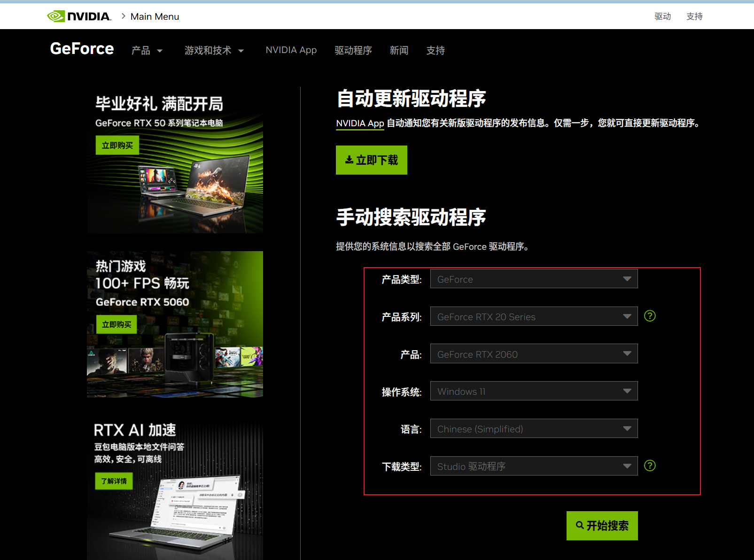Viewport: 754px width, 560px height.
Task: Open the RTX AI 加速 banner headline
Action: (135, 430)
